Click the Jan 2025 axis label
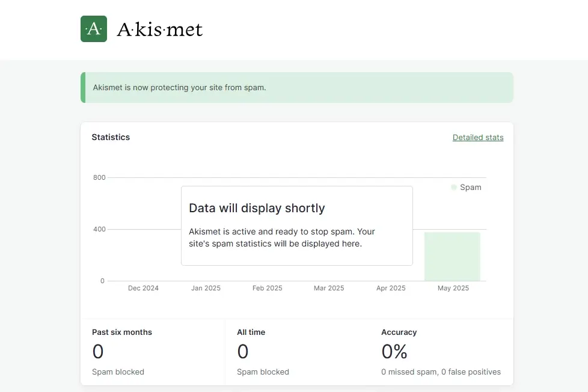Image resolution: width=588 pixels, height=392 pixels. click(206, 288)
